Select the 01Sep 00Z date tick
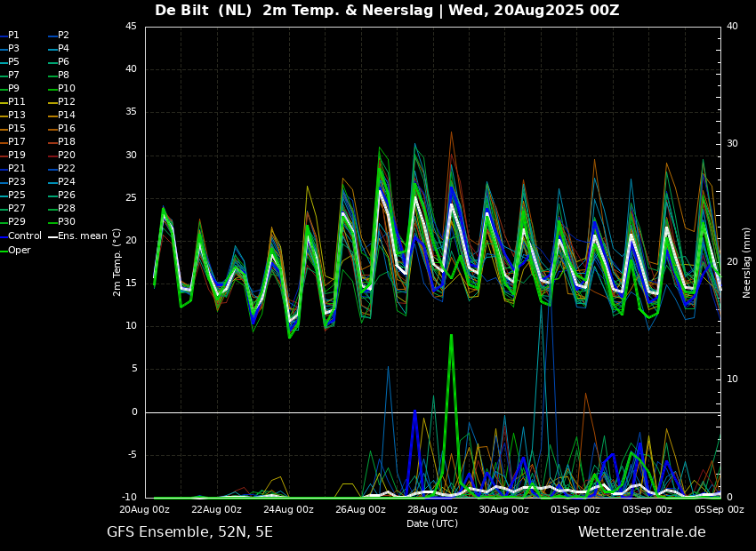The height and width of the screenshot is (551, 756). [575, 509]
